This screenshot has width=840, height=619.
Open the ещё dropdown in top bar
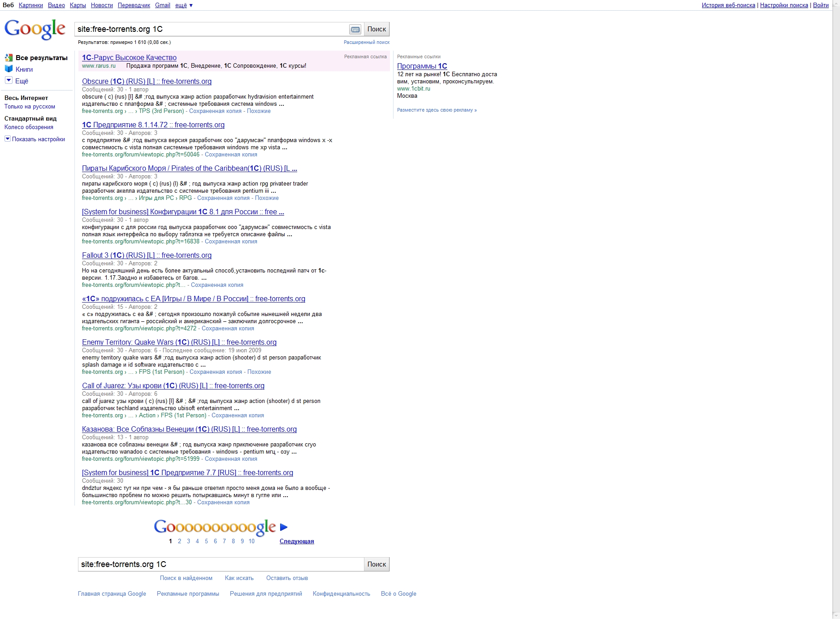pyautogui.click(x=184, y=5)
